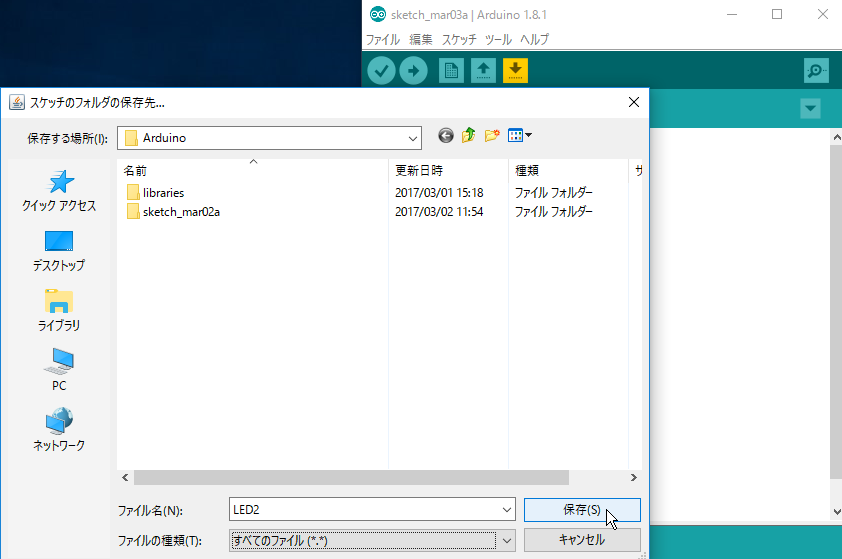Screen dimensions: 842x559
Task: Click the horizontal scrollbar in file list
Action: 350,478
